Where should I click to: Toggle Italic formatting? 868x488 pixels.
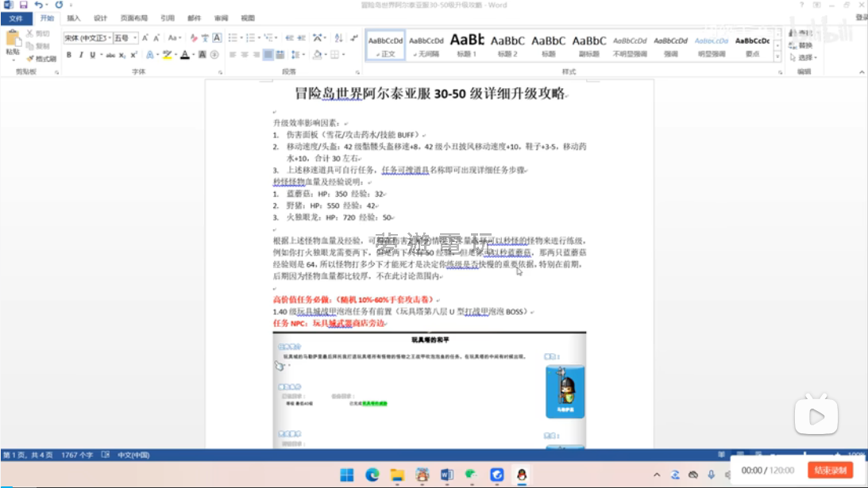(80, 55)
